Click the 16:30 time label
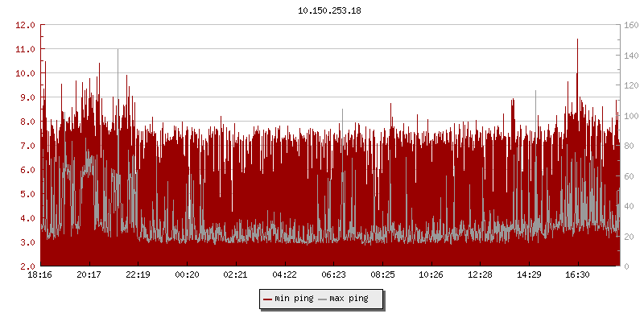 [577, 275]
